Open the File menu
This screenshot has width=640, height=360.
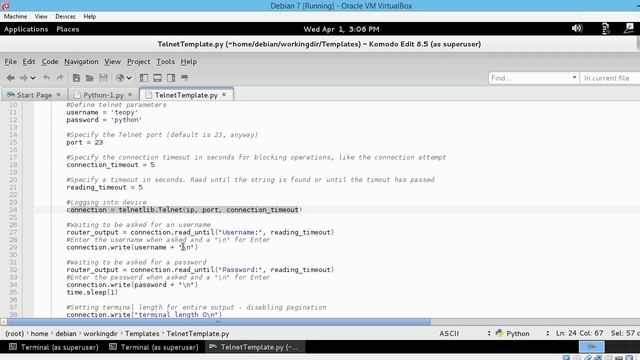click(x=11, y=62)
